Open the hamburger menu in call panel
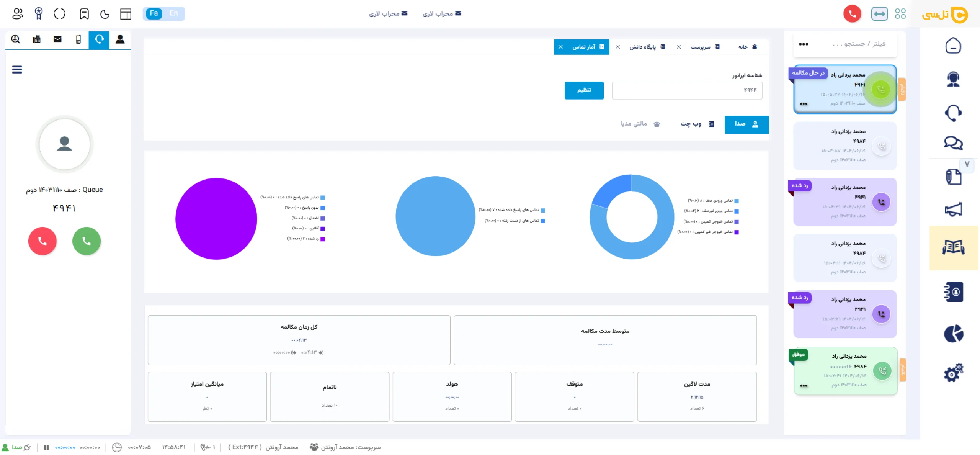 pyautogui.click(x=17, y=69)
